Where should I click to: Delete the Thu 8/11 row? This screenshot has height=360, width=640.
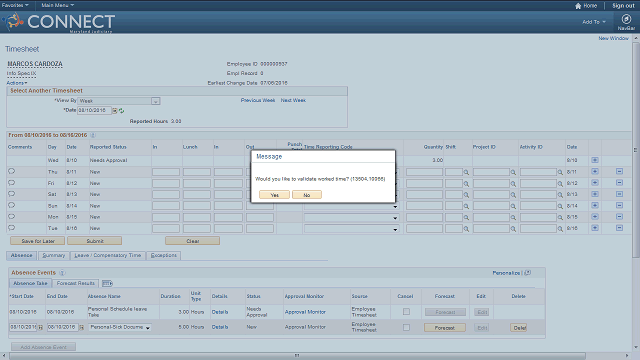point(619,171)
